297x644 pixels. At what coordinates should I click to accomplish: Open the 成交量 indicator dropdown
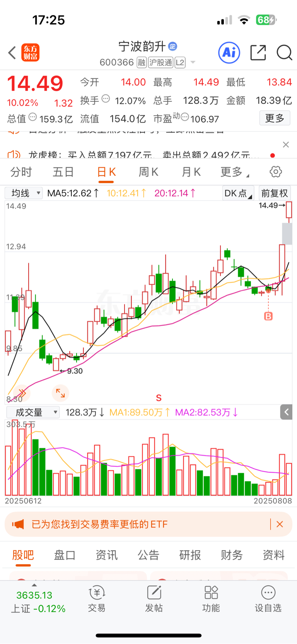coord(33,412)
